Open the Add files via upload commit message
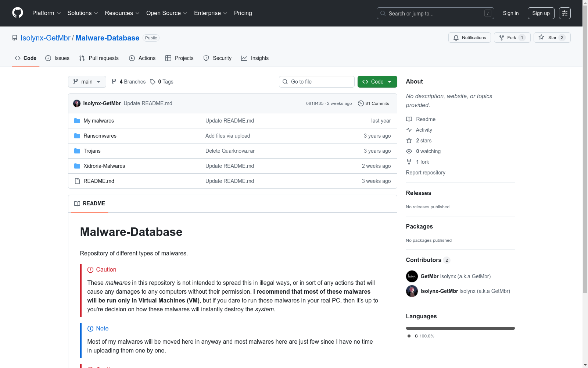 pos(228,136)
